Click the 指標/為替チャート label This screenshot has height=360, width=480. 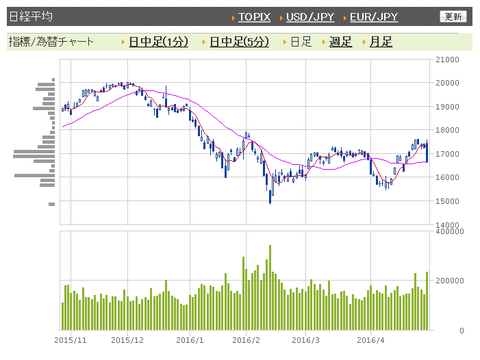(x=51, y=42)
